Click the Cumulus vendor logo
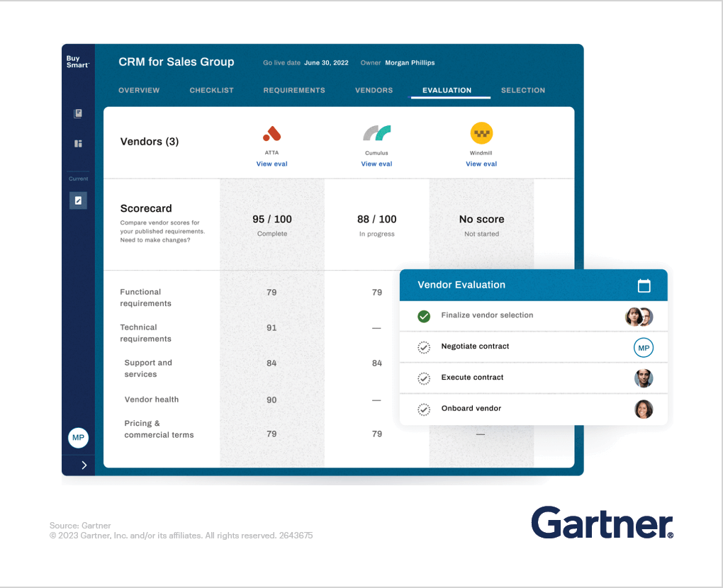Viewport: 723px width, 588px height. pyautogui.click(x=376, y=132)
